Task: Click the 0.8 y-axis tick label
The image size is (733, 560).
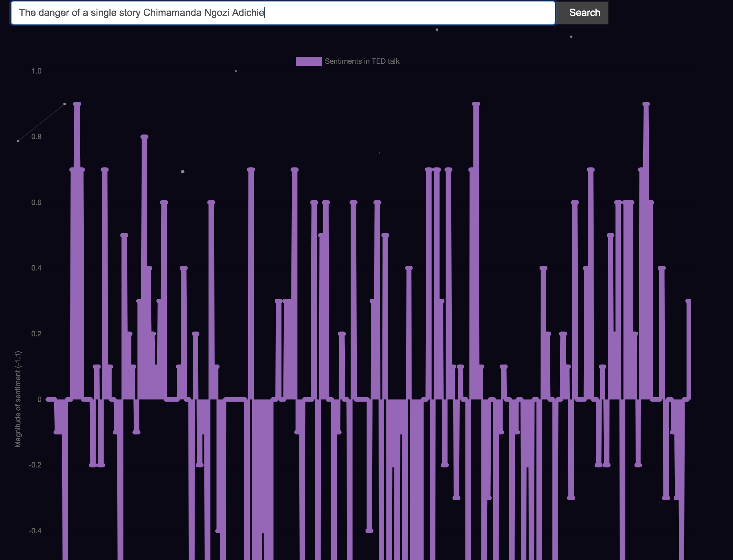Action: (x=36, y=137)
